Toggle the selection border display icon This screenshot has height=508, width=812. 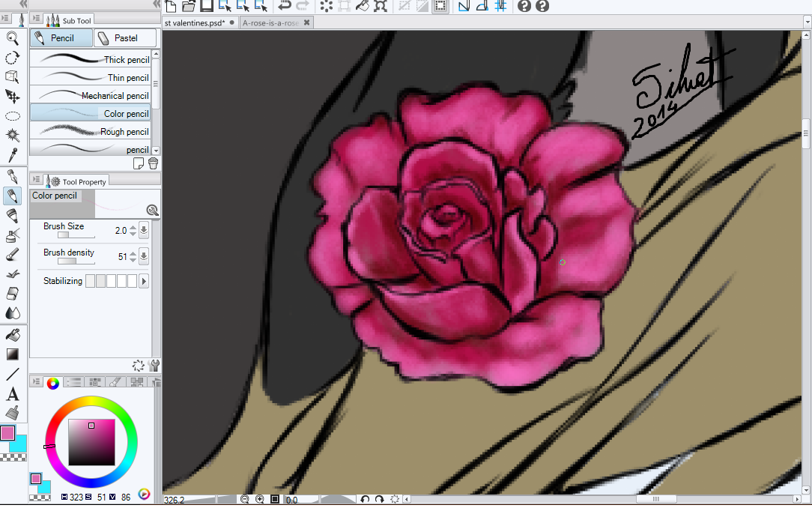[440, 6]
